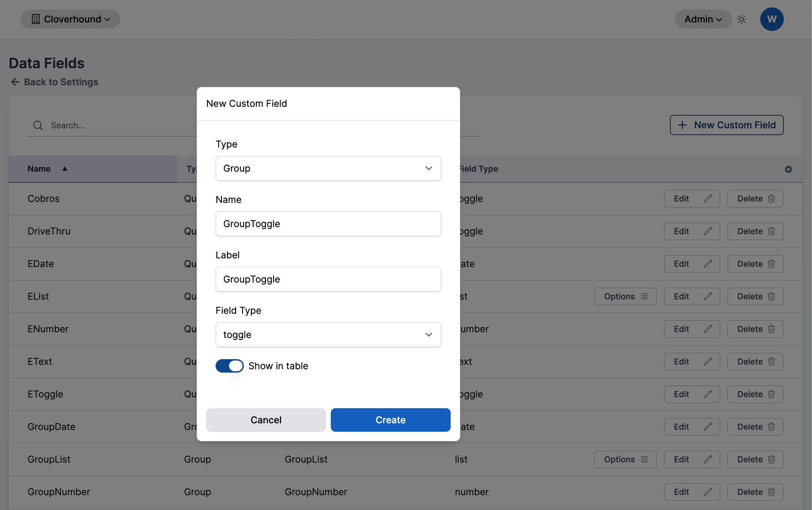
Task: Click the Name input containing GroupToggle
Action: [x=328, y=224]
